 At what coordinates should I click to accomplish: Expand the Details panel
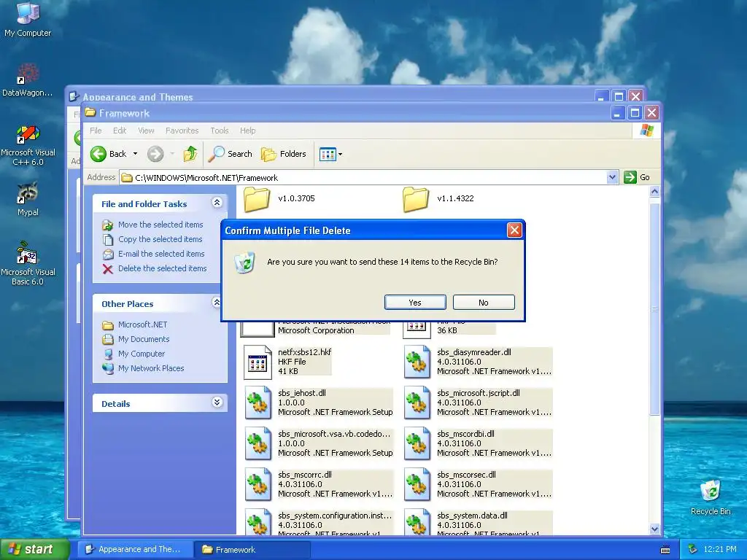(x=217, y=402)
